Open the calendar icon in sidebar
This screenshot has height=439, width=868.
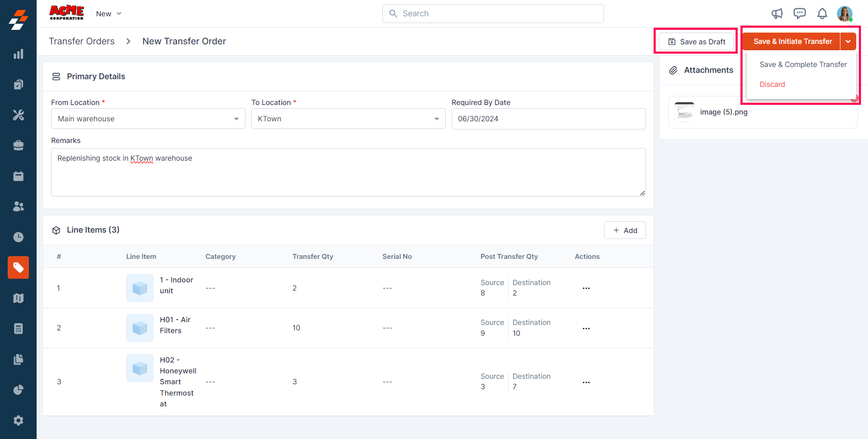click(18, 176)
